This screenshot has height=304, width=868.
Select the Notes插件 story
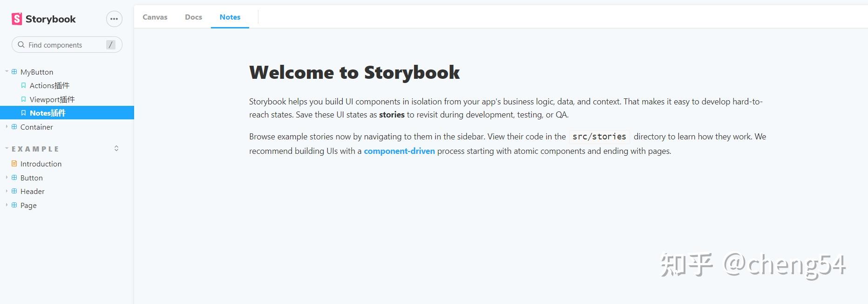67,113
